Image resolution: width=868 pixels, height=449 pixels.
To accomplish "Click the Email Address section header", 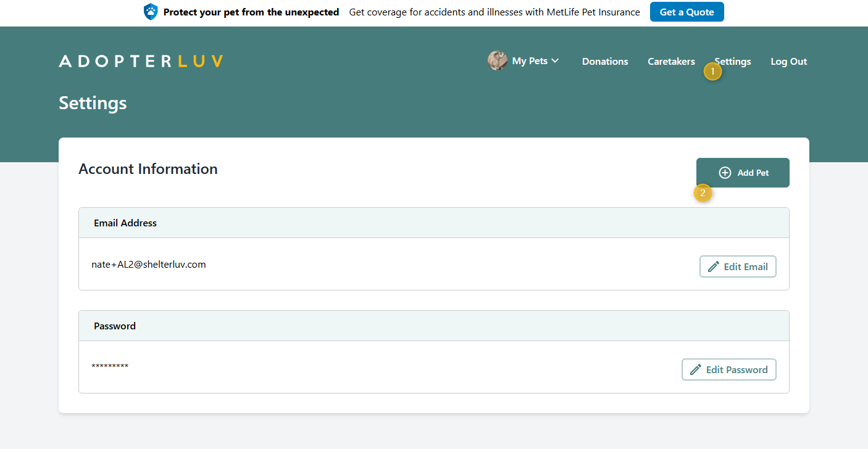I will (125, 223).
